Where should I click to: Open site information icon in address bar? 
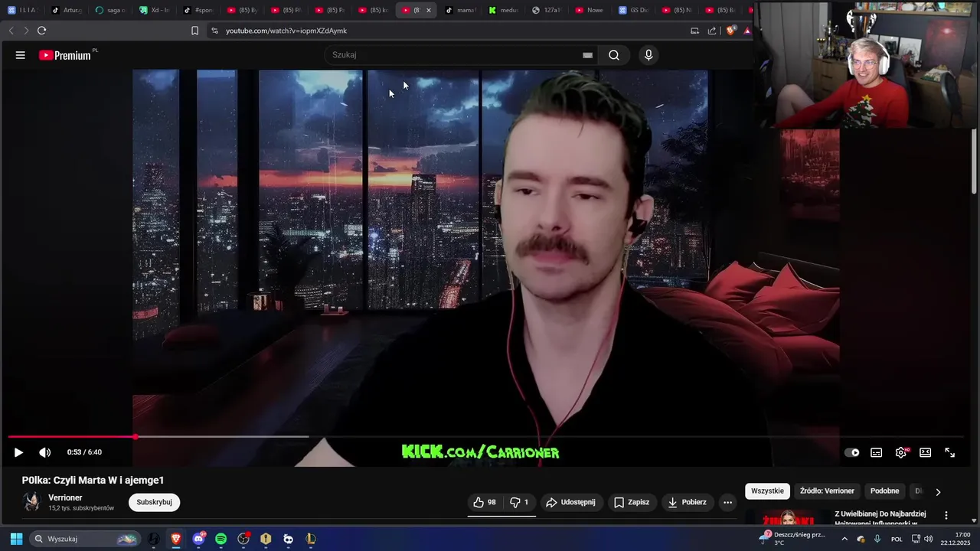tap(214, 31)
